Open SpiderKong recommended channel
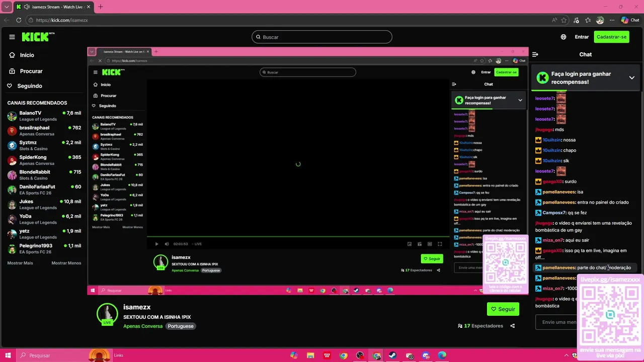Image resolution: width=644 pixels, height=362 pixels. coord(44,160)
